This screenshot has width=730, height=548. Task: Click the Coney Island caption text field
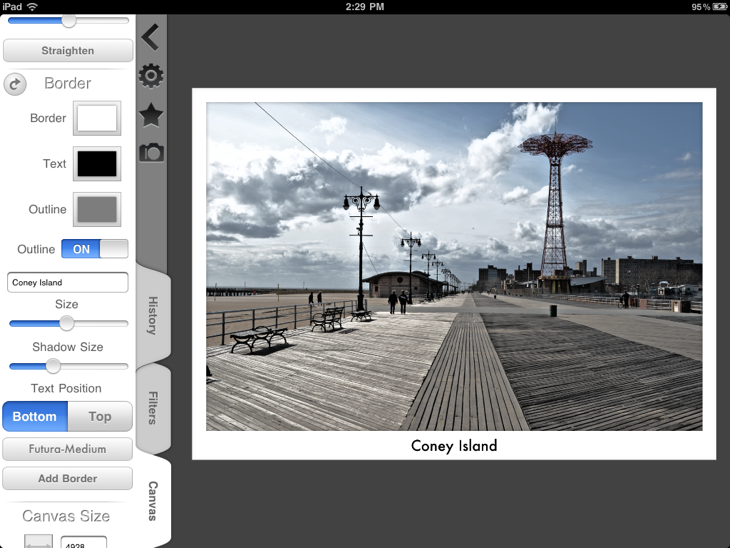tap(68, 283)
